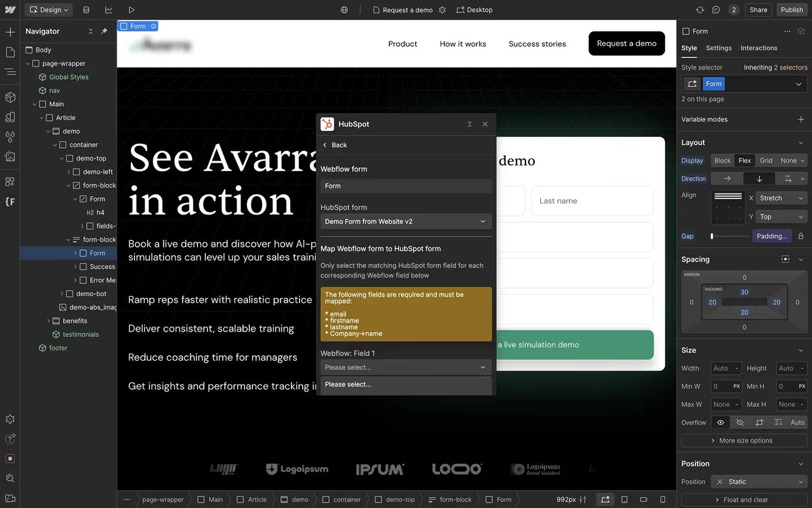Close the HubSpot app panel
The width and height of the screenshot is (812, 508).
(x=485, y=124)
